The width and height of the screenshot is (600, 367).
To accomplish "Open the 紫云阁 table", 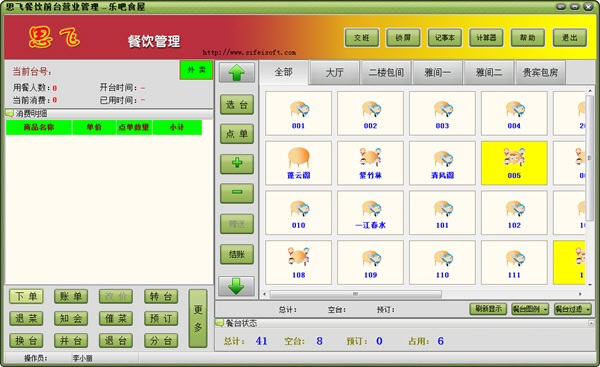I will [x=298, y=163].
